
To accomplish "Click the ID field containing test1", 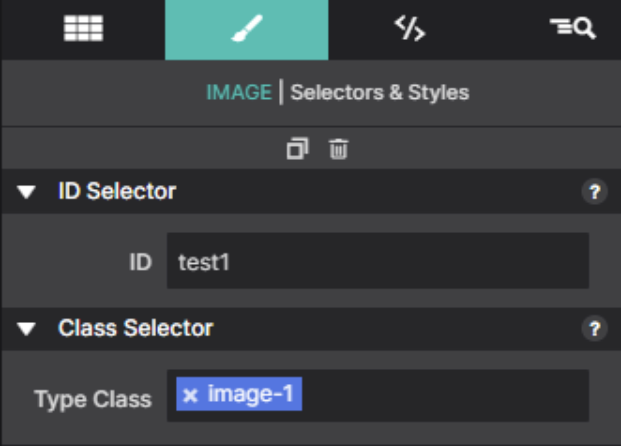I will (x=377, y=262).
